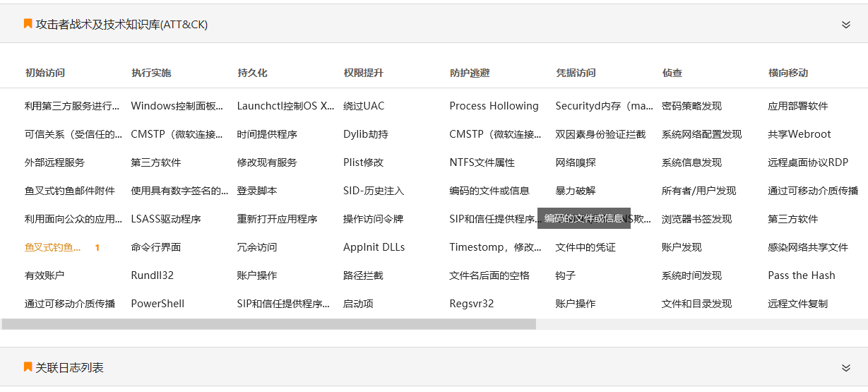Click the orange bookmark icon beside 关联日志列表
This screenshot has width=868, height=392.
(28, 367)
